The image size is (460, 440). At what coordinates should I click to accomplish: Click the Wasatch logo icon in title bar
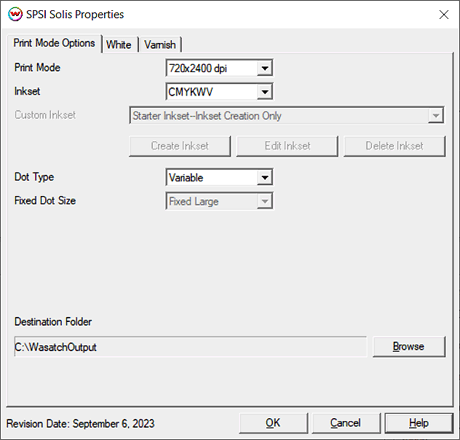(15, 14)
